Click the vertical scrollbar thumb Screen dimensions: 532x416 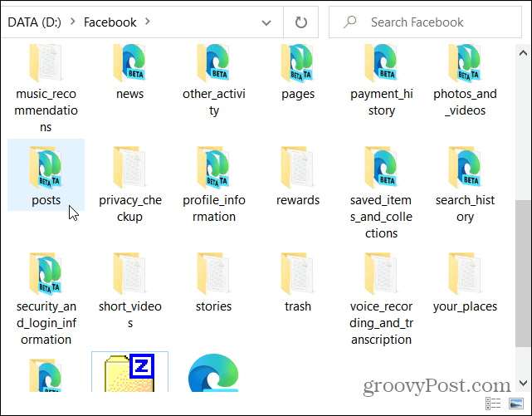click(x=523, y=273)
